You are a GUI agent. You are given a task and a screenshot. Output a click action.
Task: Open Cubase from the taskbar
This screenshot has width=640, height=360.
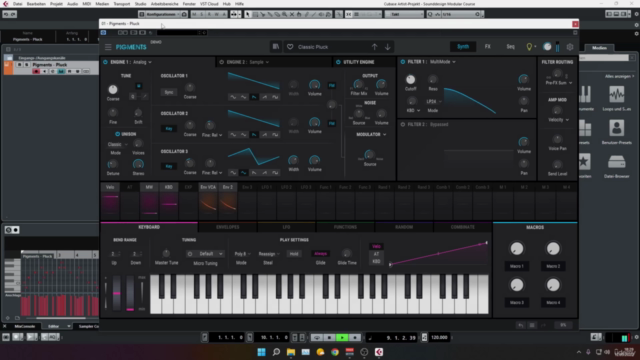[379, 352]
